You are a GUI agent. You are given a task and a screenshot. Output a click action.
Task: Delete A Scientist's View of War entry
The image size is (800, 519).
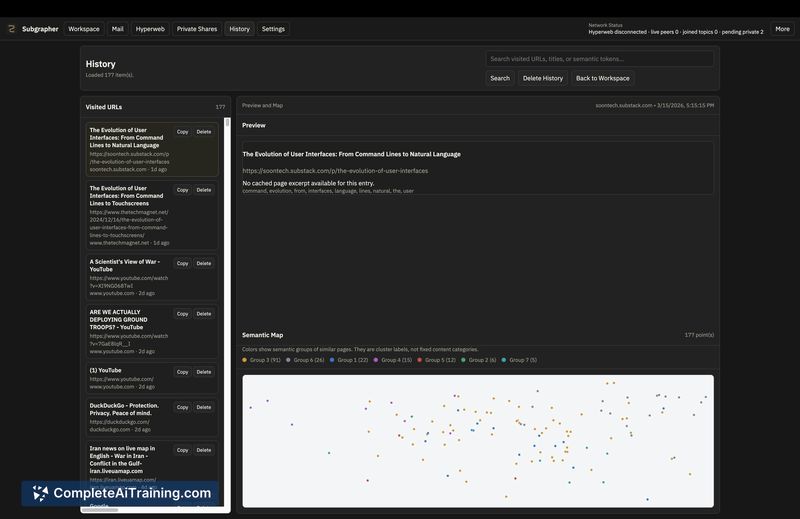click(x=204, y=263)
